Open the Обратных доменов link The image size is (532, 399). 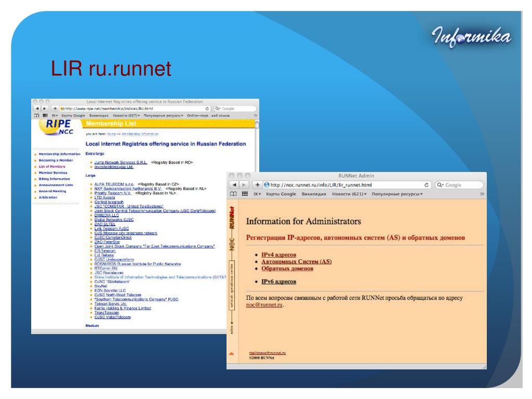click(287, 269)
